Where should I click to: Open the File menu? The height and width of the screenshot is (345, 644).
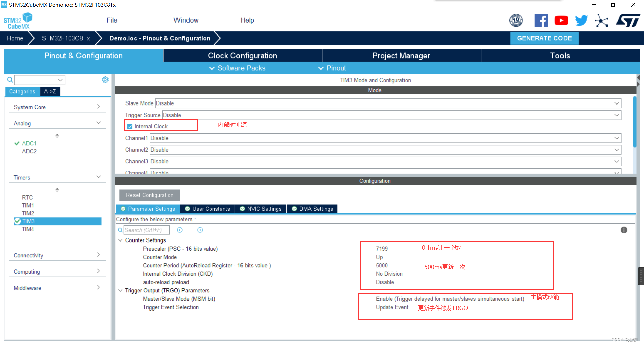click(x=112, y=20)
